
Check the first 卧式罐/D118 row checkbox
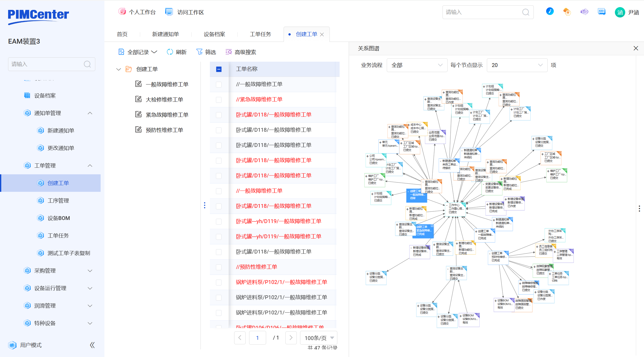coord(219,115)
